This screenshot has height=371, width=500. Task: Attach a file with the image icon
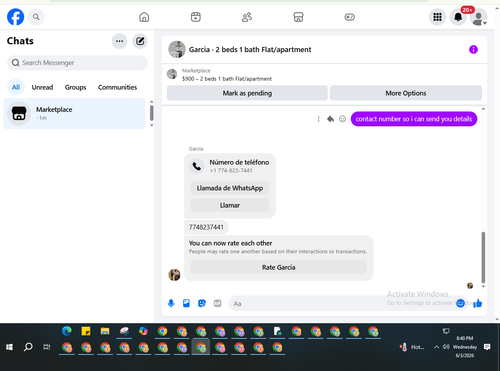tap(186, 303)
